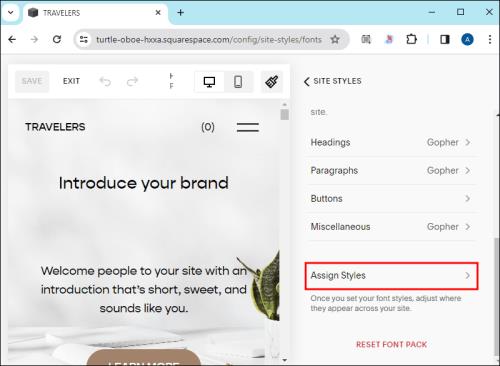Image resolution: width=500 pixels, height=366 pixels.
Task: Bookmark this page with star icon
Action: tap(335, 40)
